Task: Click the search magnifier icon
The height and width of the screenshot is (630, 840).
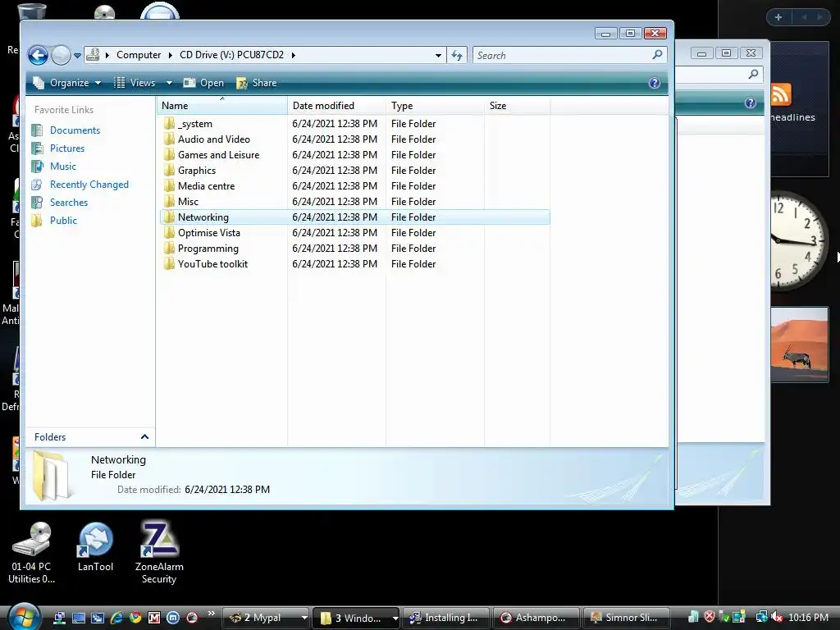Action: [x=657, y=55]
